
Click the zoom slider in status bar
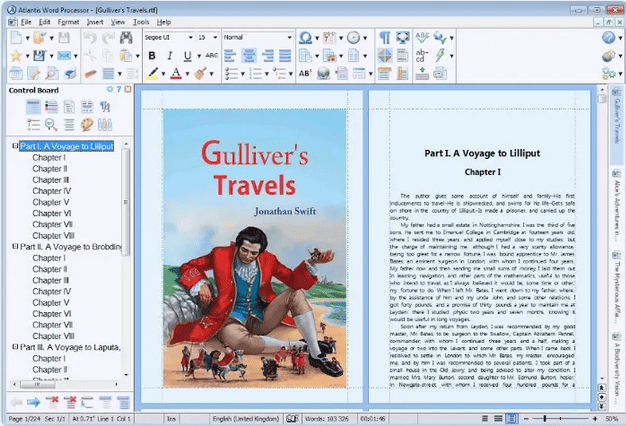click(x=560, y=418)
